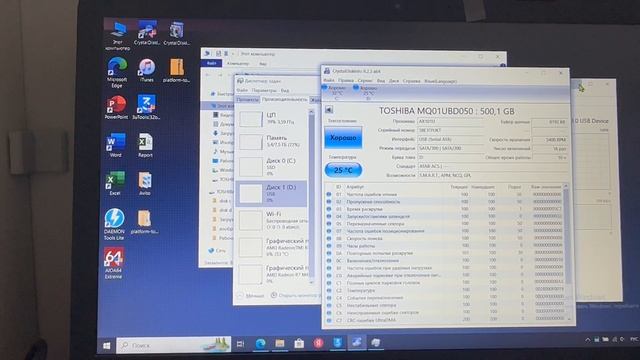Open the platform-to folder beside iTunes
The height and width of the screenshot is (360, 640).
[x=176, y=70]
